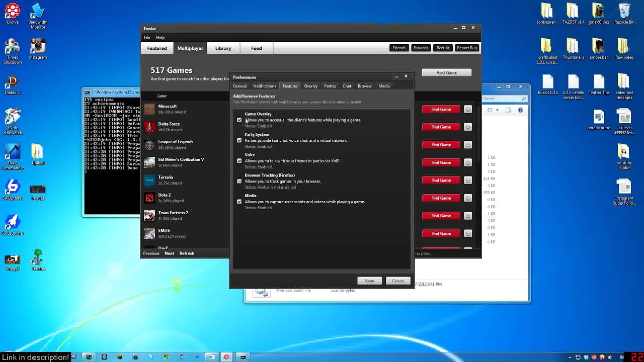Open the File menu in Evolve
The width and height of the screenshot is (644, 362).
(x=147, y=38)
